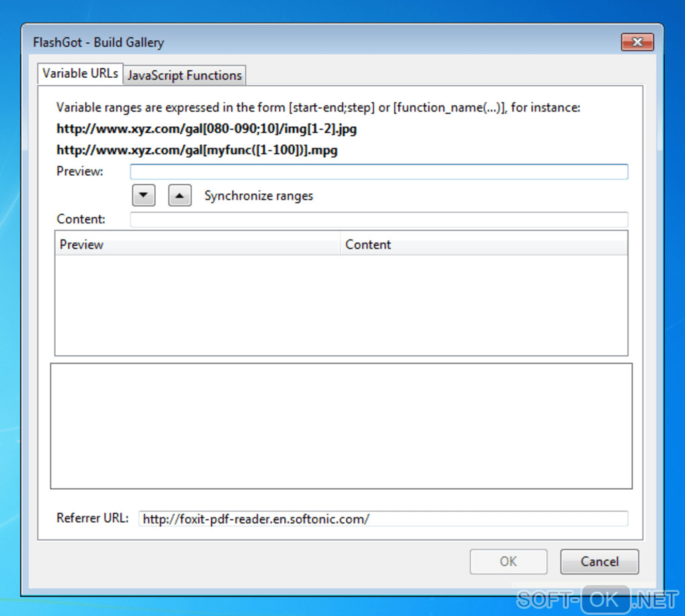Click the Referrer URL text field

383,519
